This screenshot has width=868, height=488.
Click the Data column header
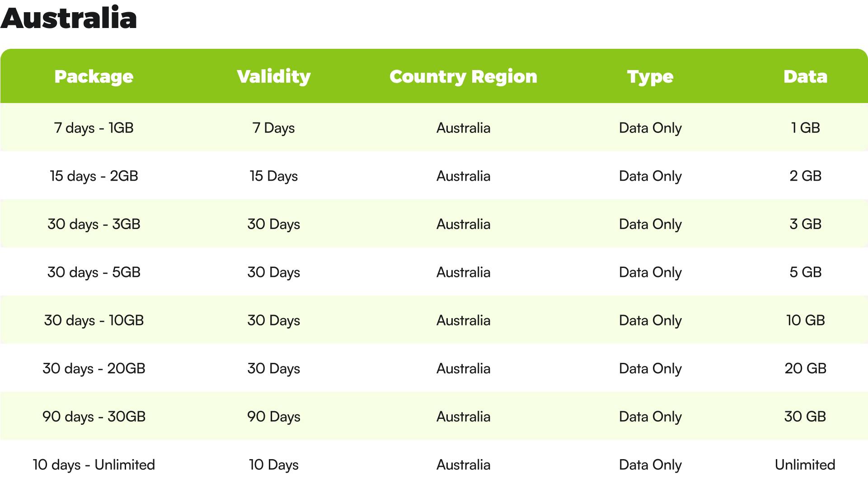click(805, 76)
